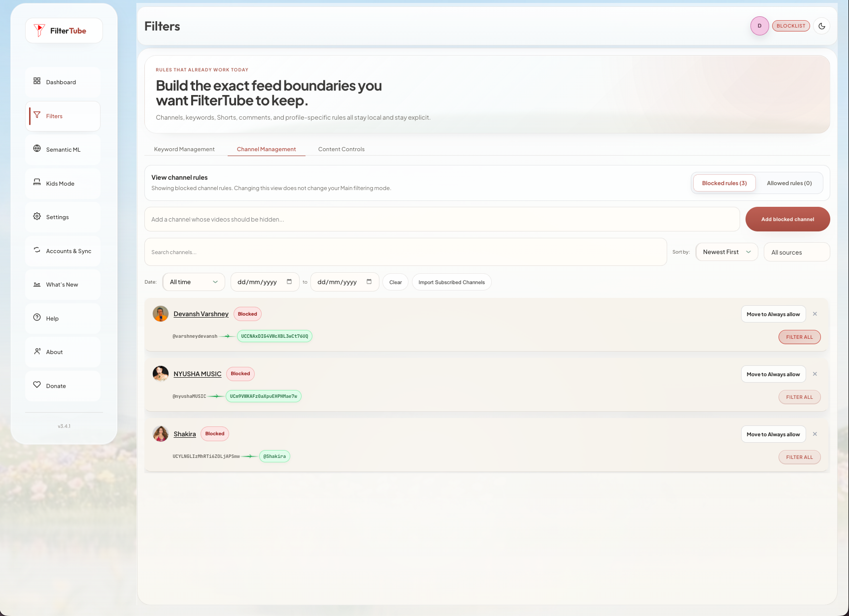This screenshot has height=616, width=849.
Task: Open About in sidebar
Action: point(63,352)
